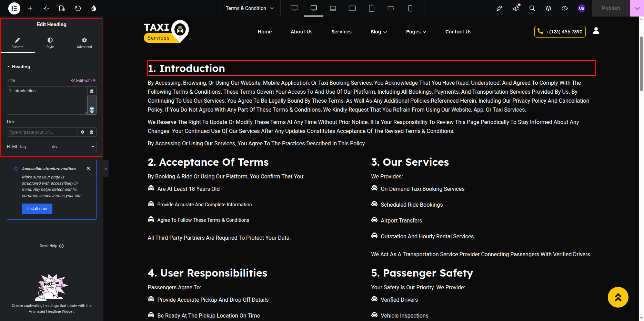Select the 5. Passenger Safety heading
Image resolution: width=644 pixels, height=321 pixels.
coord(422,273)
